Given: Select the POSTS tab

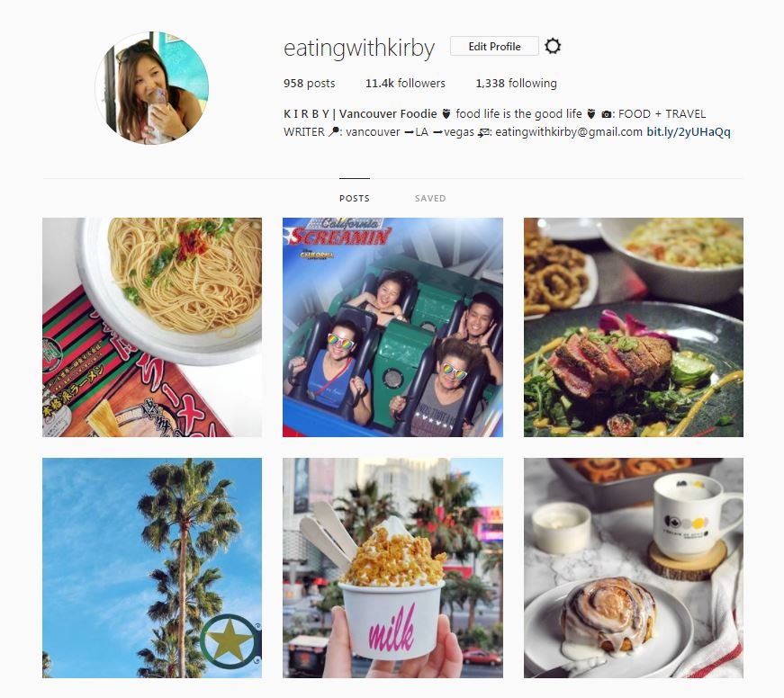Looking at the screenshot, I should point(355,199).
